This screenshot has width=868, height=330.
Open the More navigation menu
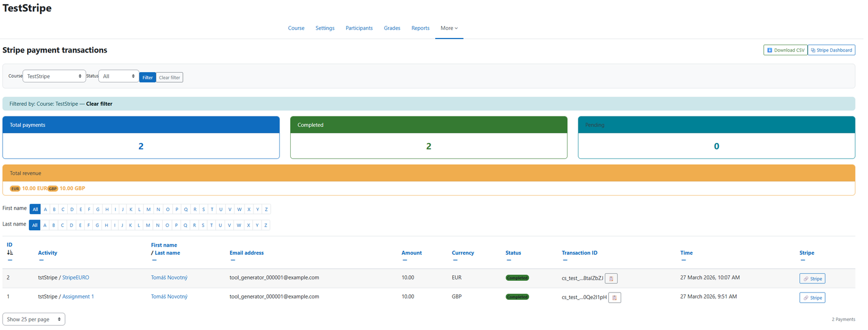click(449, 28)
